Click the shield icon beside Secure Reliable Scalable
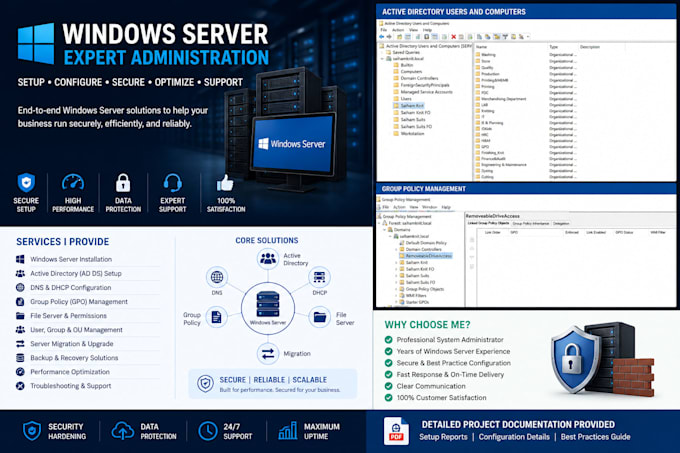680x453 pixels. tap(205, 384)
